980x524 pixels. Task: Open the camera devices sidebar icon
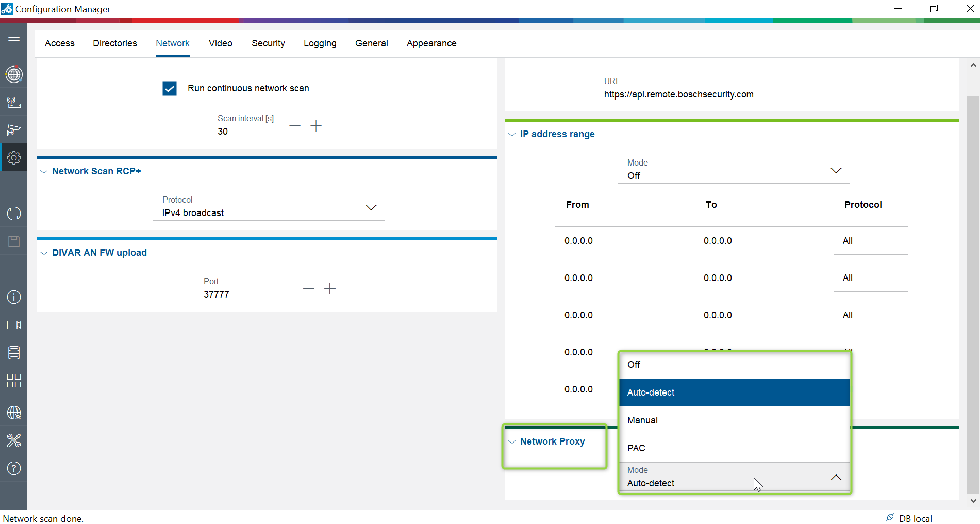tap(14, 129)
